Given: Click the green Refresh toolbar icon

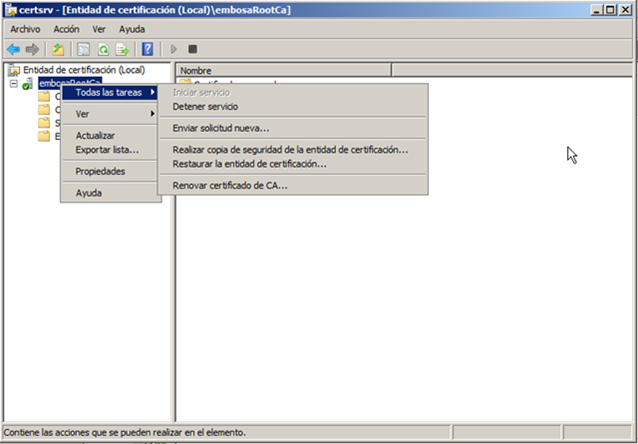Looking at the screenshot, I should click(x=103, y=48).
